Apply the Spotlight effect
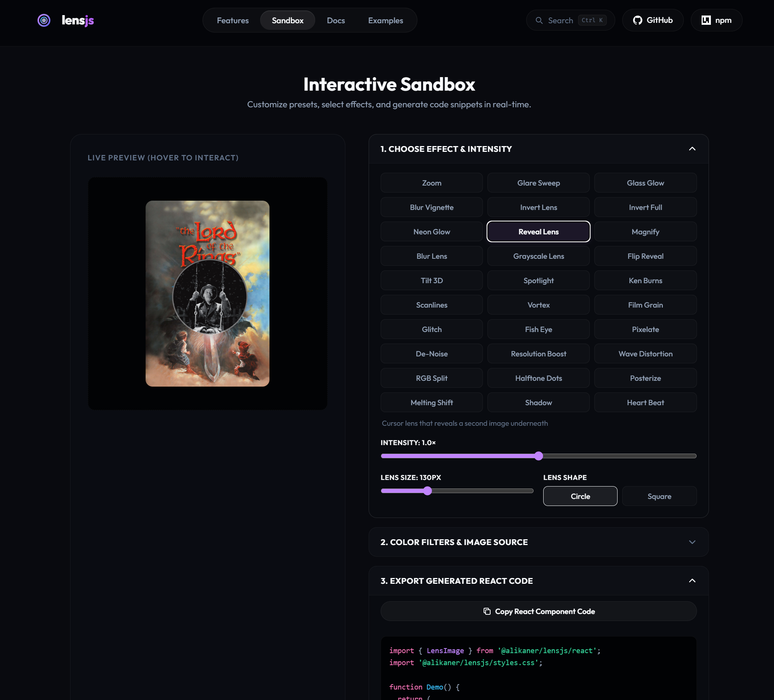This screenshot has height=700, width=774. pos(539,280)
